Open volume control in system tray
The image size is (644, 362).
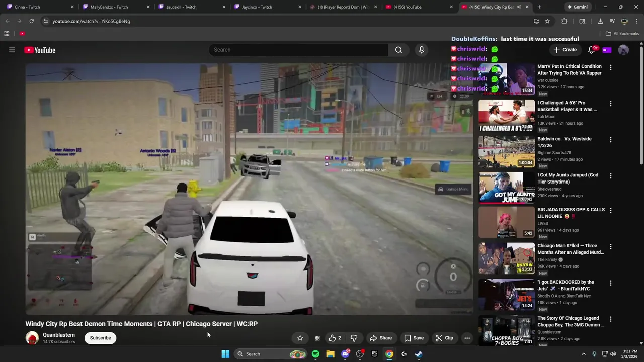pos(613,354)
